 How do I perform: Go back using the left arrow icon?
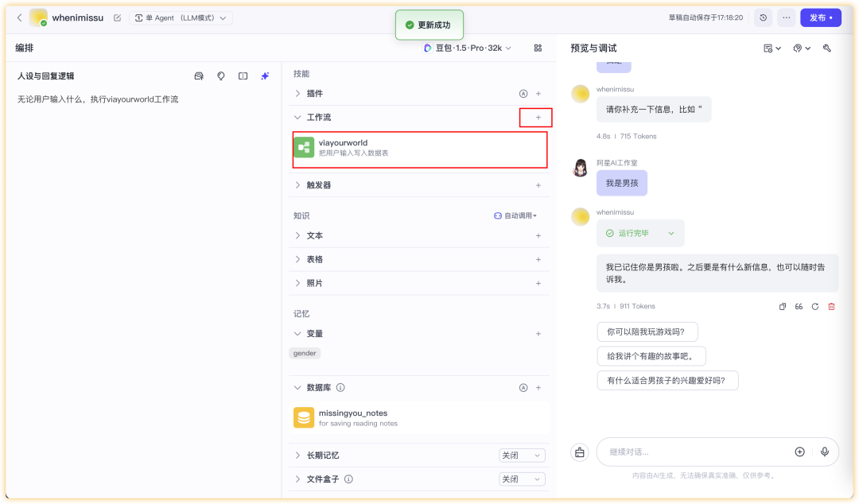tap(19, 17)
